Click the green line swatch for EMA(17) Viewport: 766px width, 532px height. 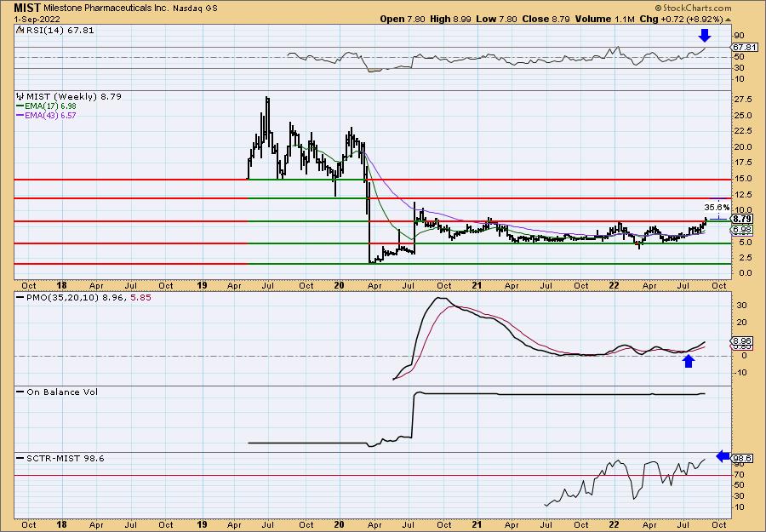tap(20, 106)
